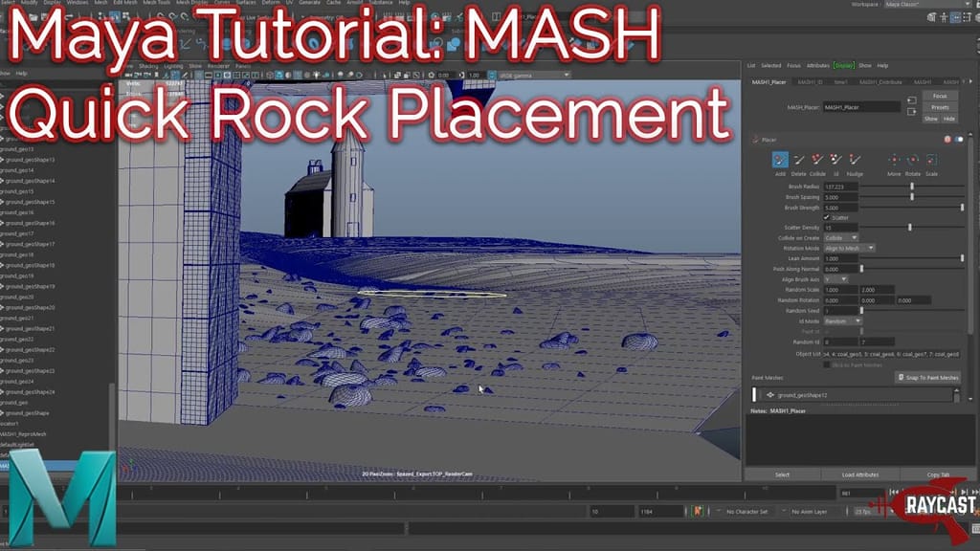Switch to the MASH1_Distribute tab
The height and width of the screenshot is (551, 980).
tap(880, 81)
